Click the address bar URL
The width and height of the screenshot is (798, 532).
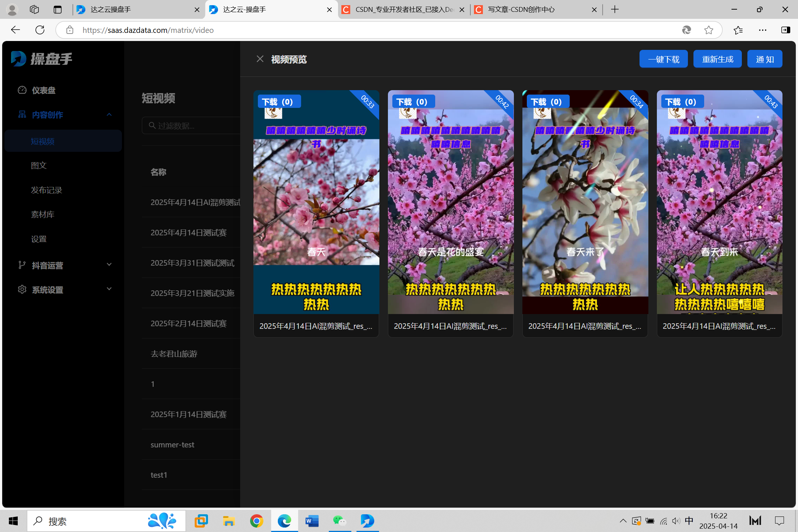(x=148, y=30)
